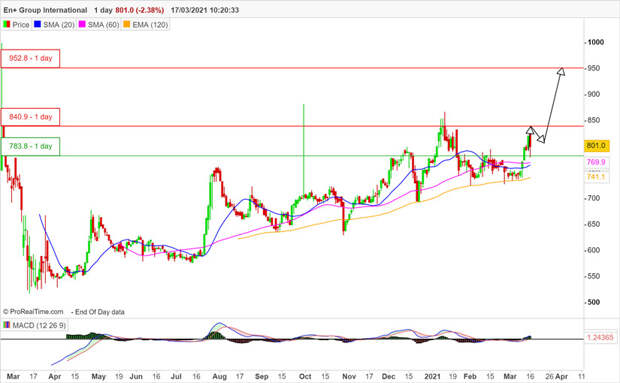The width and height of the screenshot is (620, 383).
Task: Click the Nov month label on time axis
Action: [x=349, y=377]
